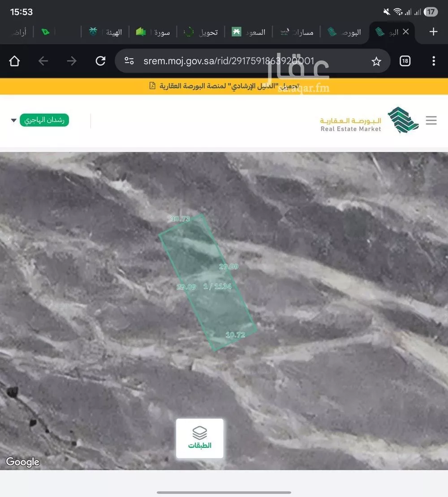Screen dimensions: 448x497
Task: Click the srem.moj.gov.sa address bar
Action: click(242, 61)
